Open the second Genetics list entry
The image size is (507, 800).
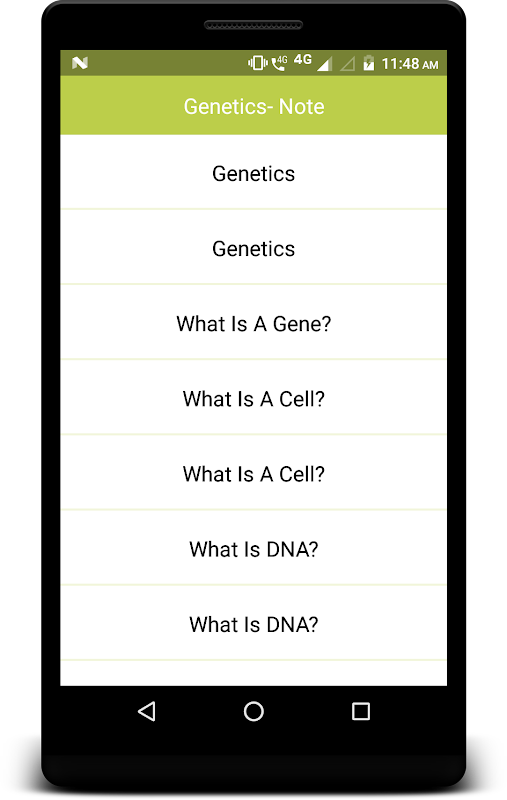(254, 247)
